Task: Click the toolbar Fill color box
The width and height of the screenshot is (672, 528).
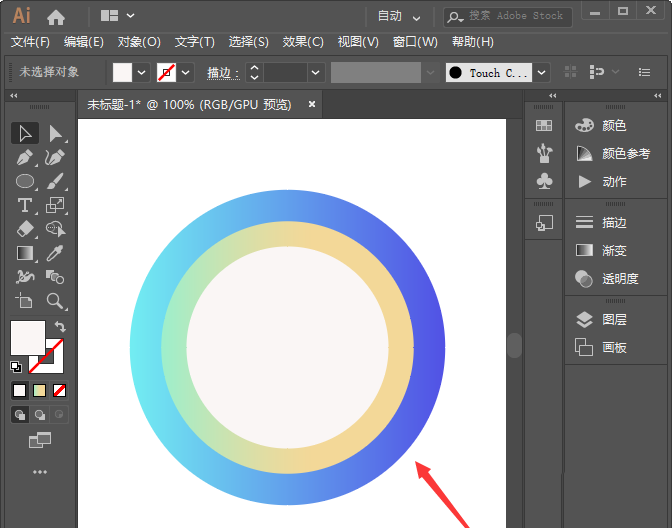Action: click(28, 338)
